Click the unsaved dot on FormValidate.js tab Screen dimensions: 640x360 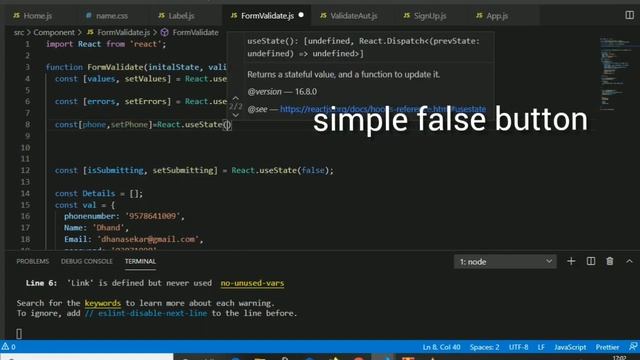click(x=301, y=15)
